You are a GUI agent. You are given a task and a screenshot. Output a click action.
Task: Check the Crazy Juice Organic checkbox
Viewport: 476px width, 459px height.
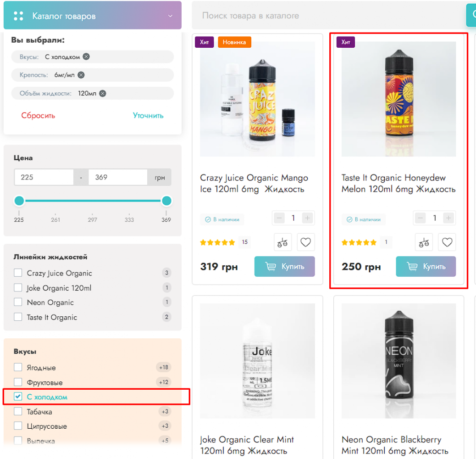[18, 273]
